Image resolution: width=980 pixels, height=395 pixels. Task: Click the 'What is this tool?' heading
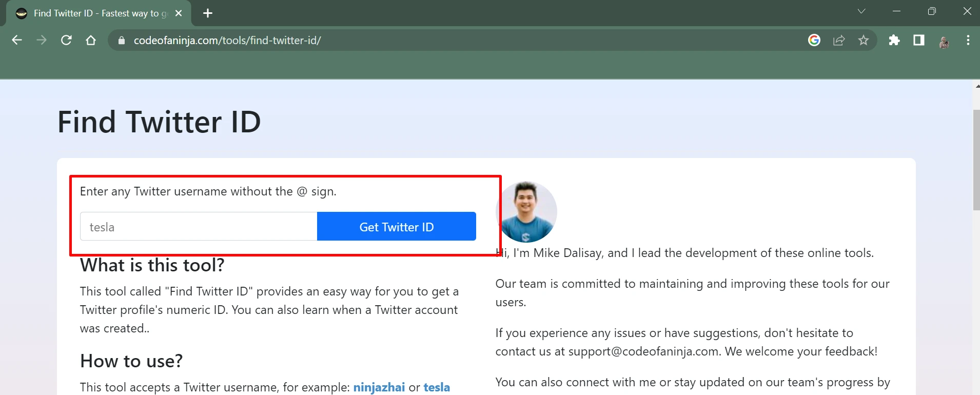pos(152,265)
